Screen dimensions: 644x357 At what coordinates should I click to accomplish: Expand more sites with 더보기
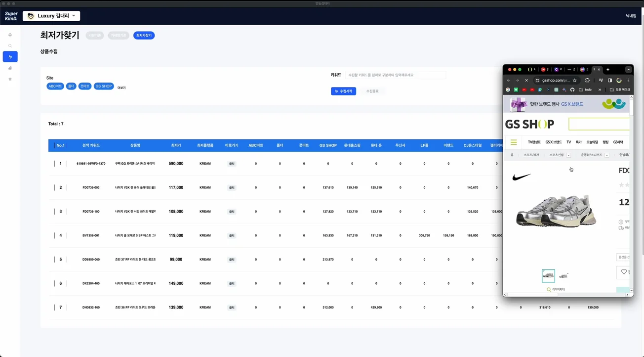[121, 88]
